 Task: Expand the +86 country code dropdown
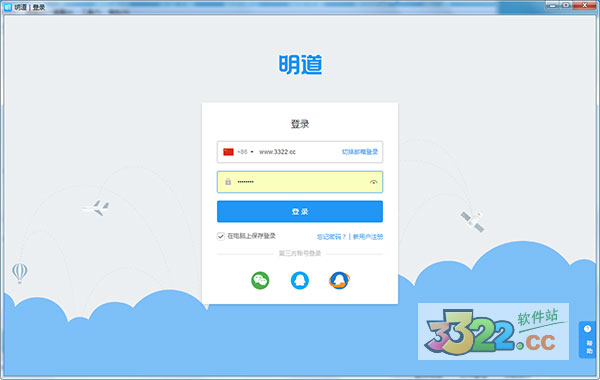tap(245, 152)
